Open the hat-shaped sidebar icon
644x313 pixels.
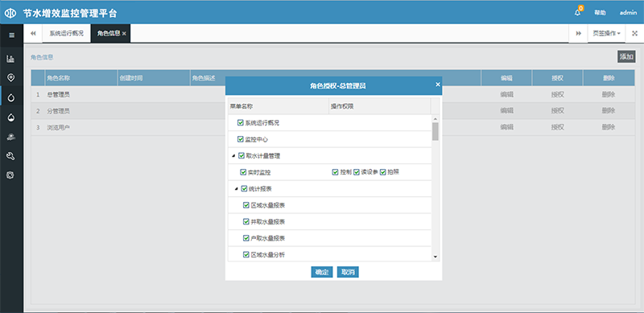coord(10,138)
